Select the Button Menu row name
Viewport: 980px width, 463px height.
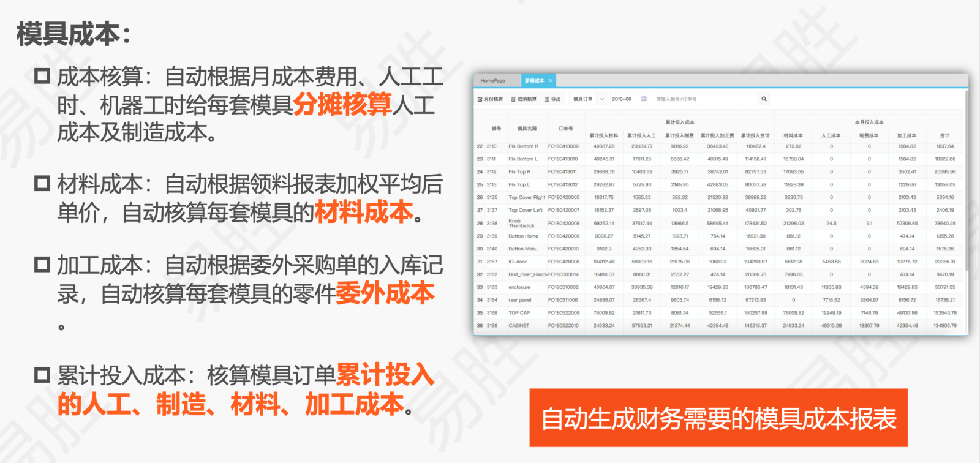coord(522,249)
